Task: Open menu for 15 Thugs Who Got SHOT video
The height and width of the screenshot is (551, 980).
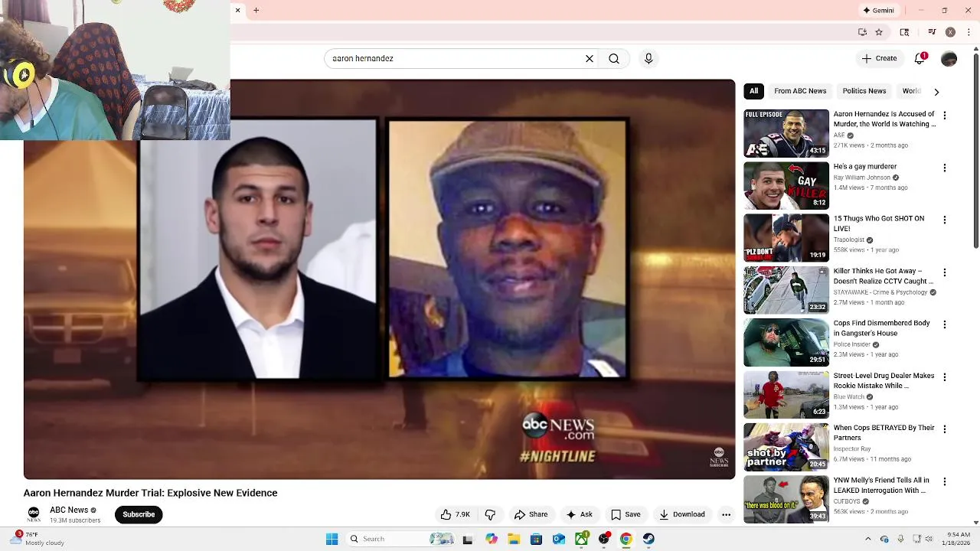Action: 945,220
